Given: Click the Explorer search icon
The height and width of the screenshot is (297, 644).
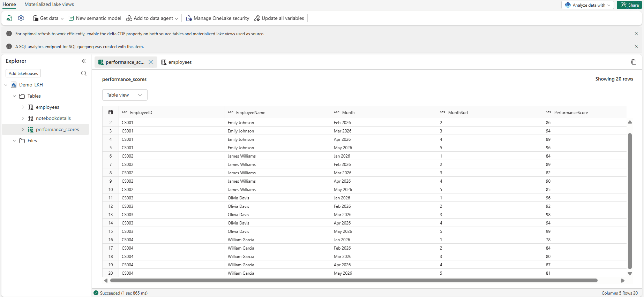Looking at the screenshot, I should coord(84,73).
